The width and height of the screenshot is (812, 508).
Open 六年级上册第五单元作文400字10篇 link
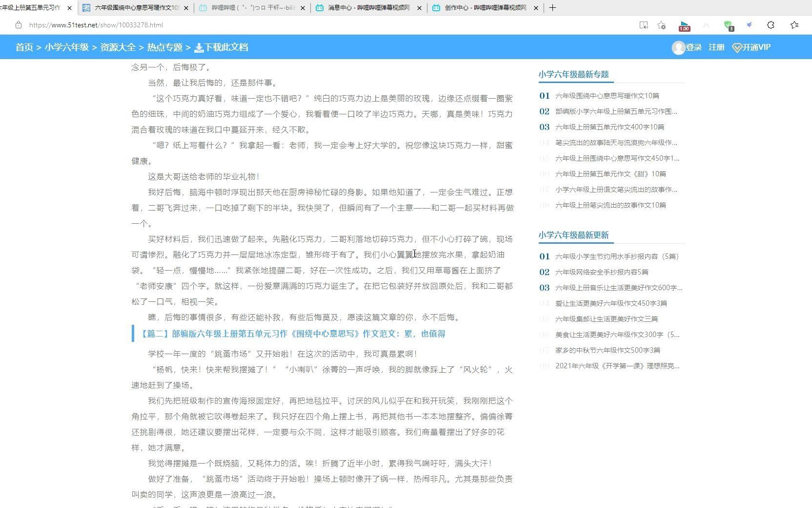[x=609, y=127]
